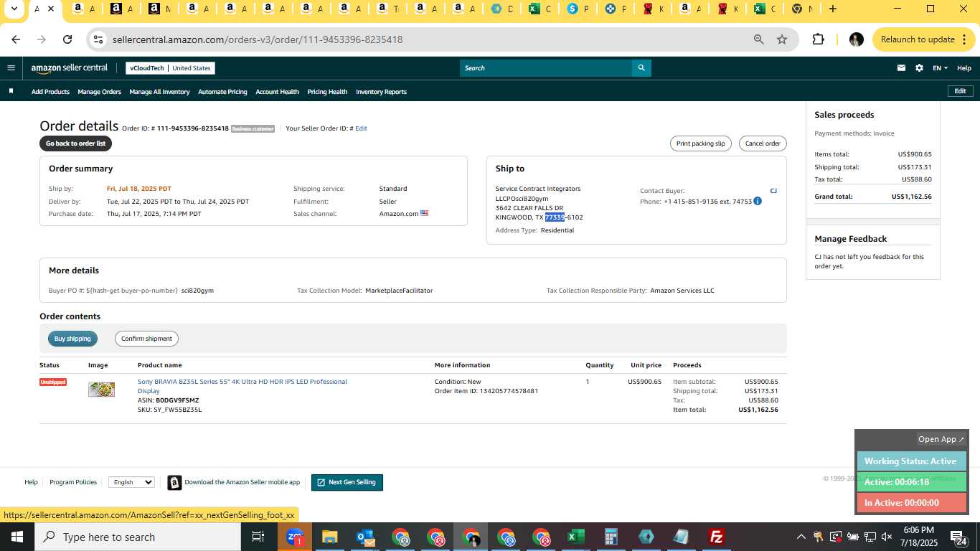
Task: Open FileZilla from taskbar
Action: 716,537
